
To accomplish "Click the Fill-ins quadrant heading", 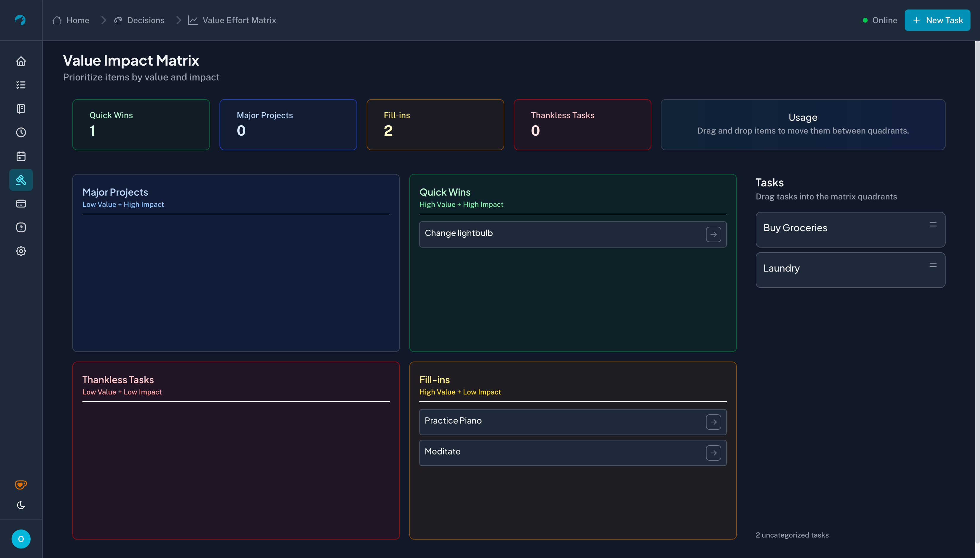I will point(434,380).
